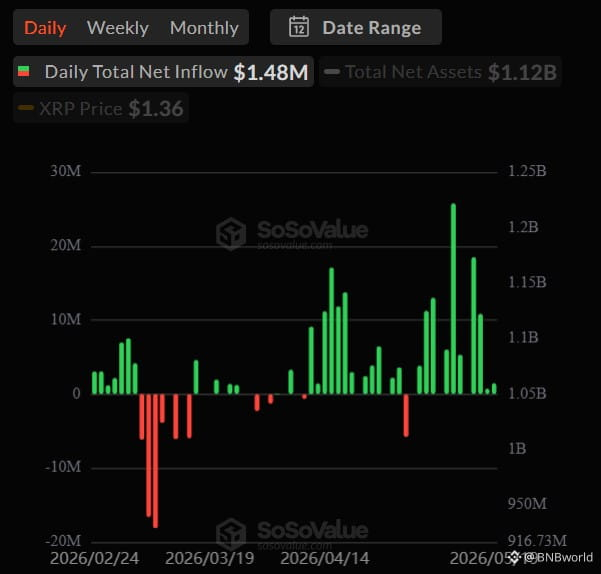Screen dimensions: 601x574
Task: Click the $1.36 XRP price value
Action: 156,109
